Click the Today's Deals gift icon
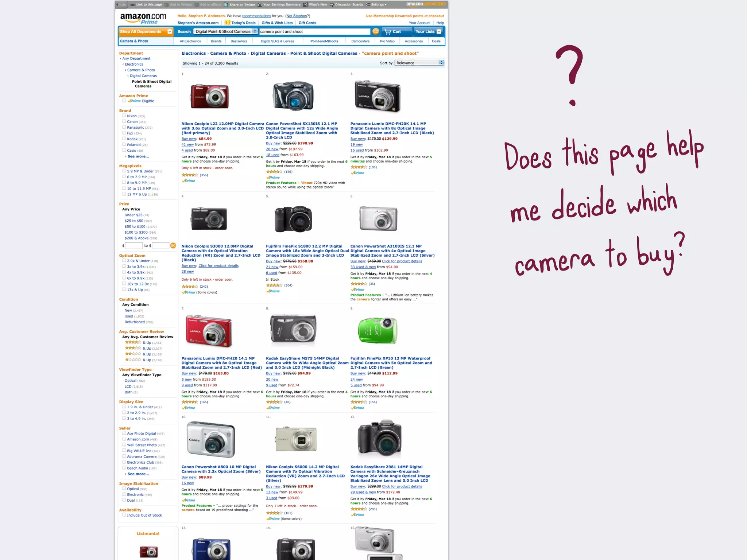The image size is (747, 560). point(227,23)
